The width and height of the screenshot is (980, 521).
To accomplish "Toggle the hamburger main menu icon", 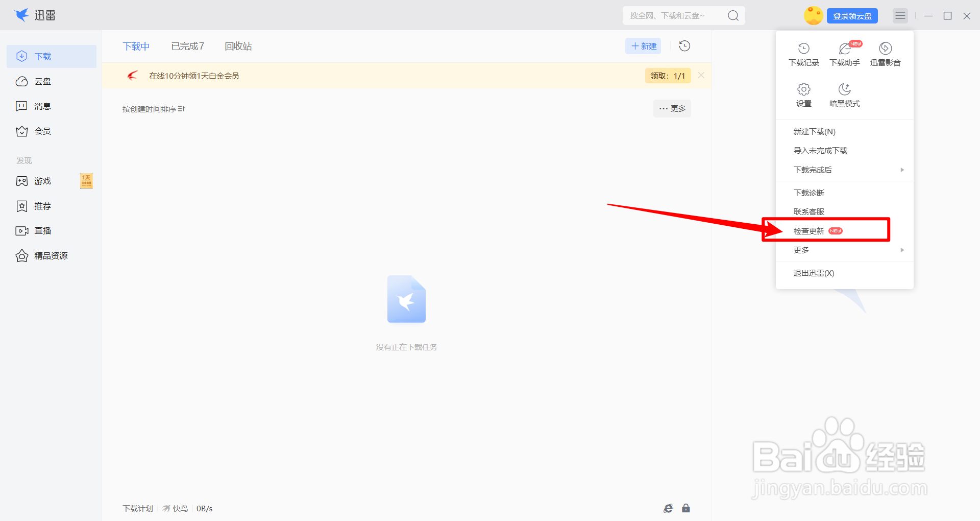I will click(900, 15).
